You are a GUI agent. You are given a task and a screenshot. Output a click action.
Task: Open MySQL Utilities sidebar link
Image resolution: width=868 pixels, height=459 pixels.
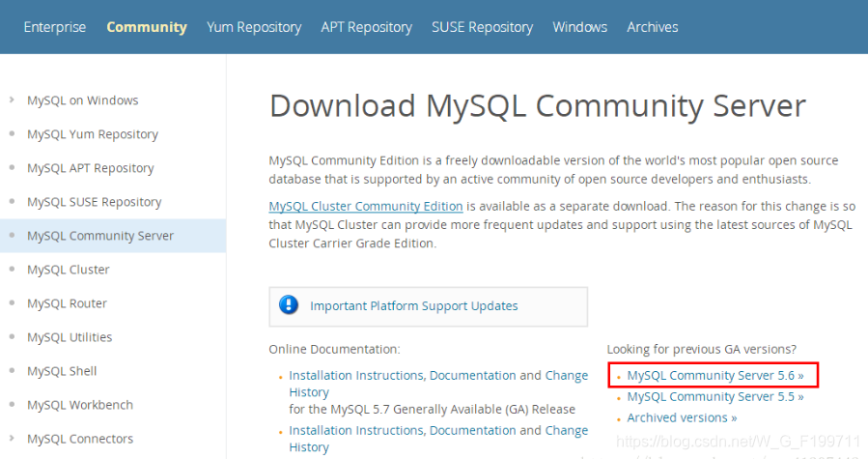pos(70,337)
